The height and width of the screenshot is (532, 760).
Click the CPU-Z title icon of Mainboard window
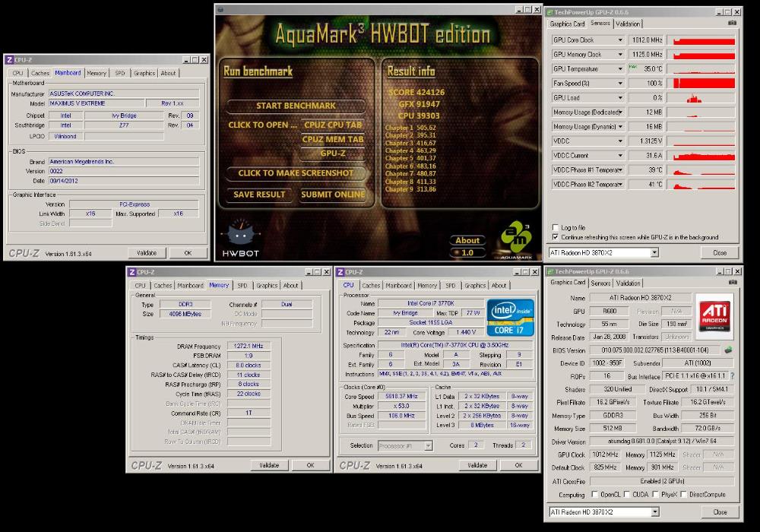(9, 59)
